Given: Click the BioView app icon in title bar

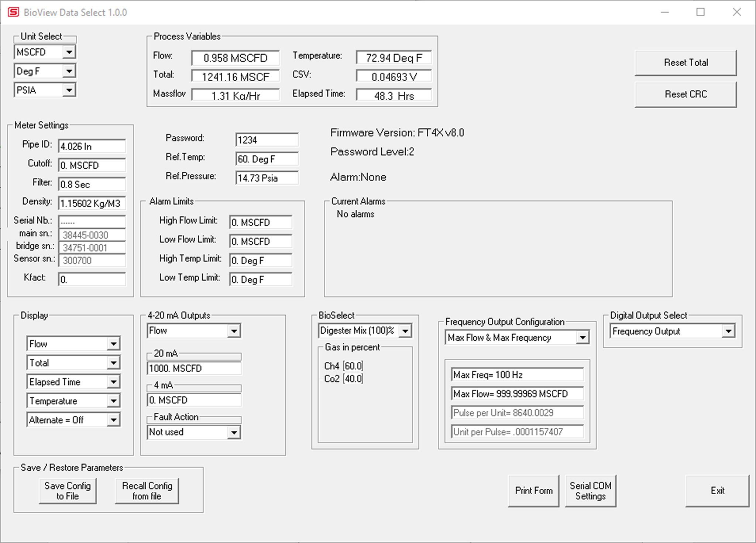Looking at the screenshot, I should coord(13,12).
